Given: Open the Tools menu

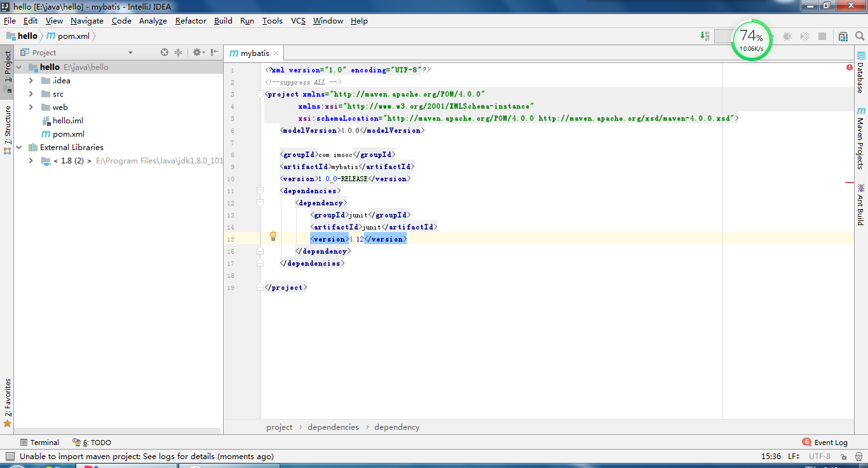Looking at the screenshot, I should coord(273,21).
